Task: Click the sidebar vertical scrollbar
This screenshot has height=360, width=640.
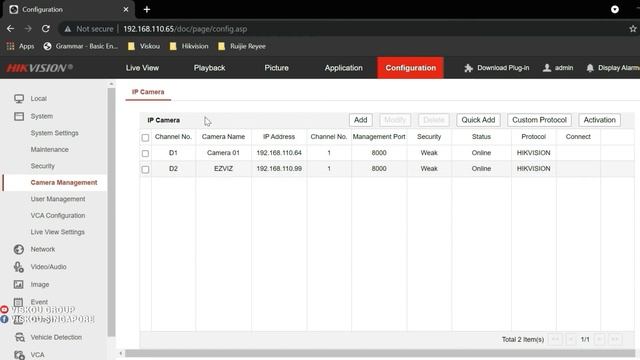Action: [111, 211]
